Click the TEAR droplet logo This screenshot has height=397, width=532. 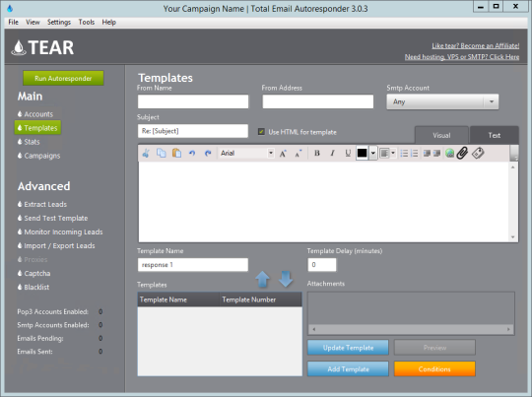click(19, 47)
